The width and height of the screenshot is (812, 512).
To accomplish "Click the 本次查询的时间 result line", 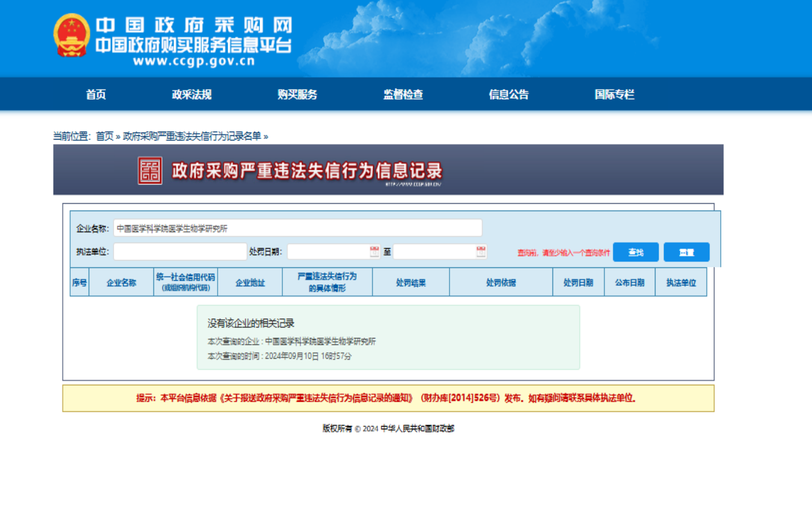I will coord(279,356).
